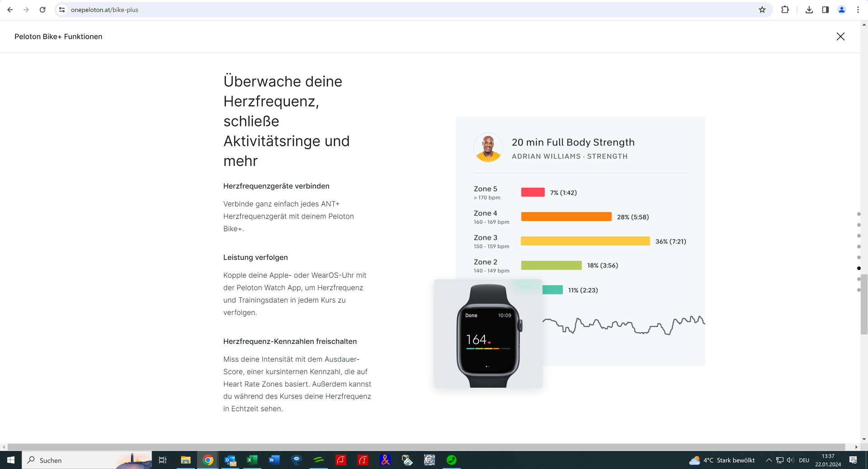Click the scroll-down arrow of vertical scrollbar

coord(864,439)
